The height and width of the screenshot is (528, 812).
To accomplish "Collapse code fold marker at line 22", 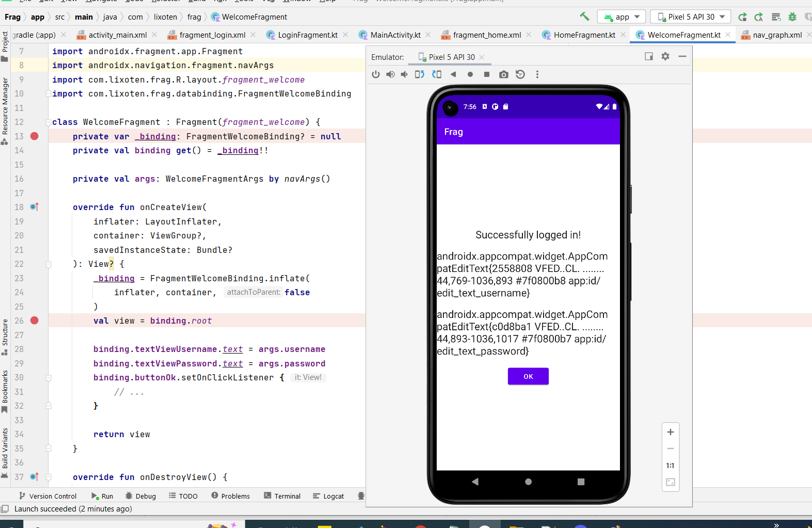I will click(x=49, y=264).
